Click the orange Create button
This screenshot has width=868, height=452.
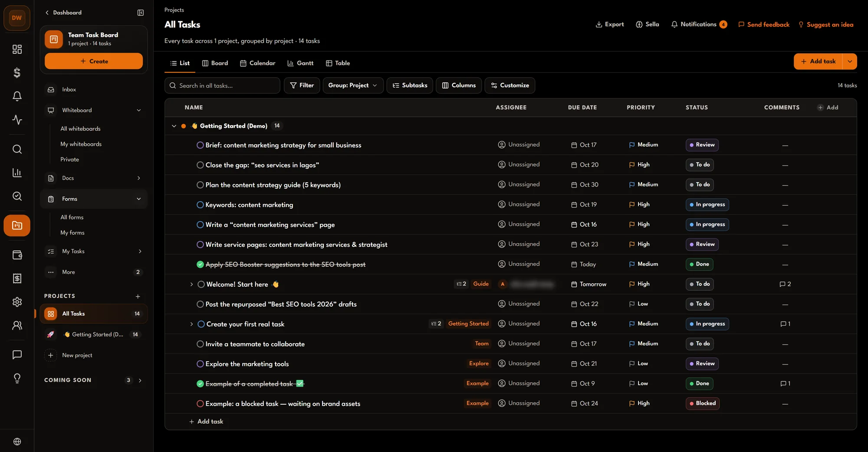click(94, 61)
